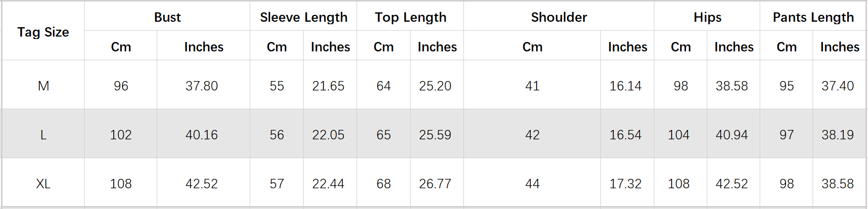Select the "Hips" header cell
This screenshot has height=209, width=868.
(707, 17)
